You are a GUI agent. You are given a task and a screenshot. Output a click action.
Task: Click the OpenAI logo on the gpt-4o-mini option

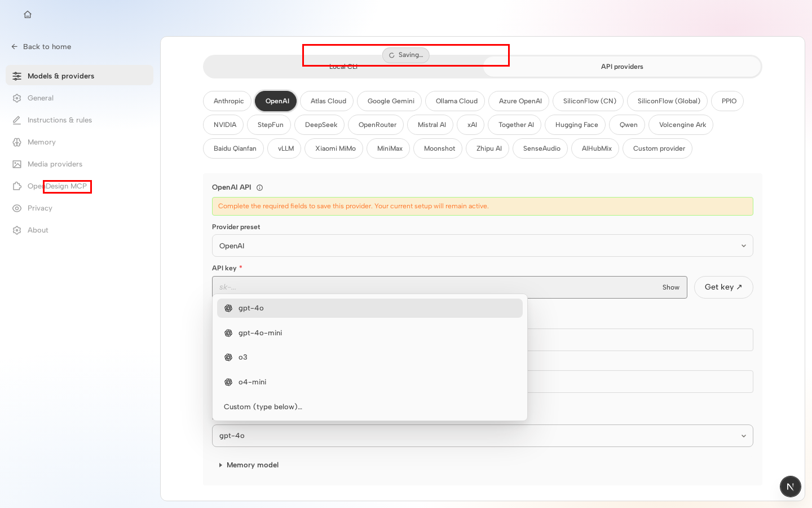click(x=228, y=333)
